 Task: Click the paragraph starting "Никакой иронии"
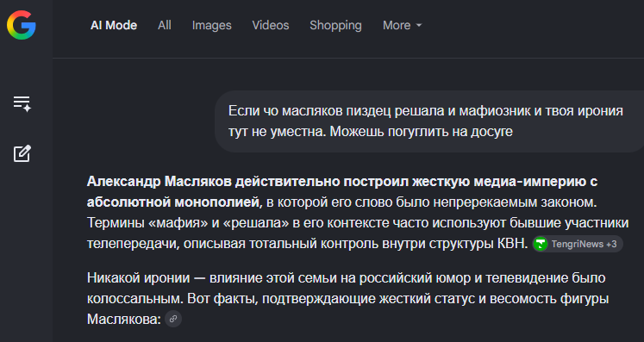(347, 298)
